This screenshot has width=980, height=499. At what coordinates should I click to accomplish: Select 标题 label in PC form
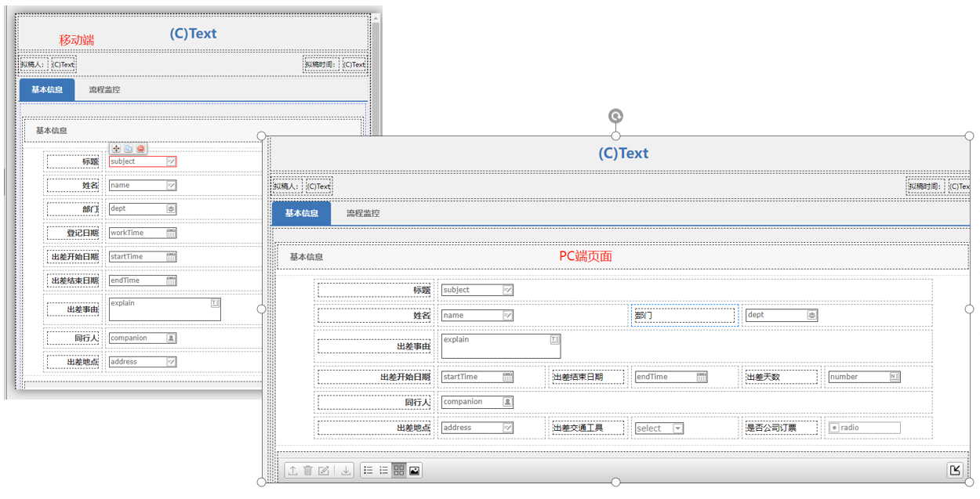(x=375, y=290)
